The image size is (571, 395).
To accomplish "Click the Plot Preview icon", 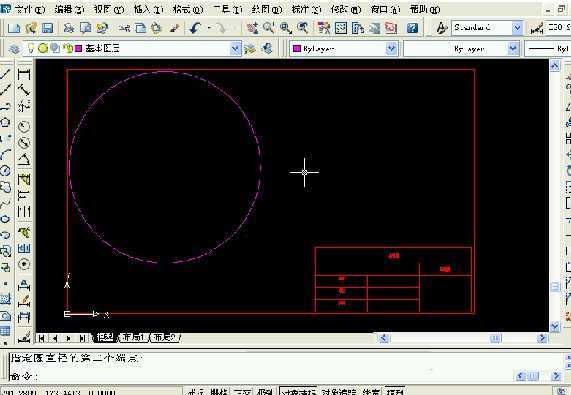I will pos(86,28).
